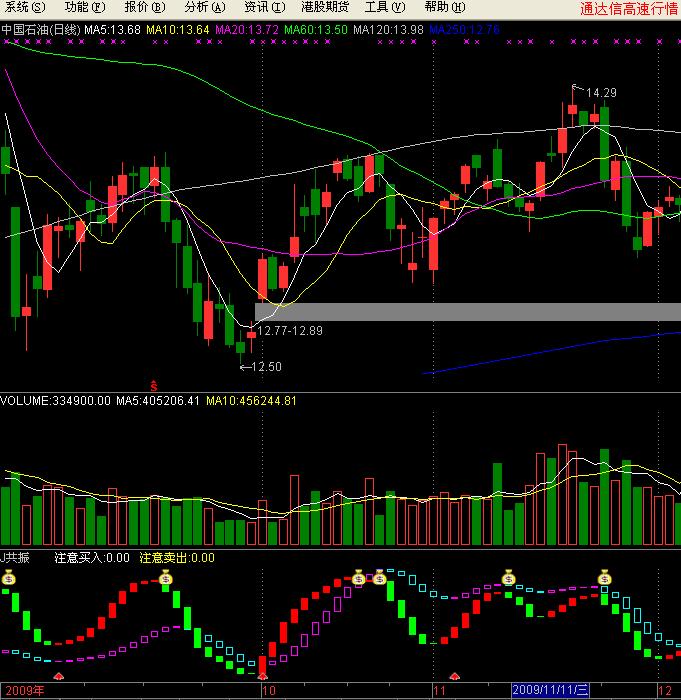Click the 14.29 high price annotation

tap(601, 93)
